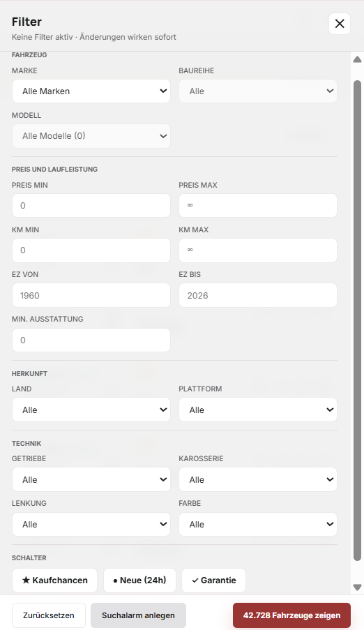Show 42.728 Fahrzeuge zeigen results

[x=291, y=615]
